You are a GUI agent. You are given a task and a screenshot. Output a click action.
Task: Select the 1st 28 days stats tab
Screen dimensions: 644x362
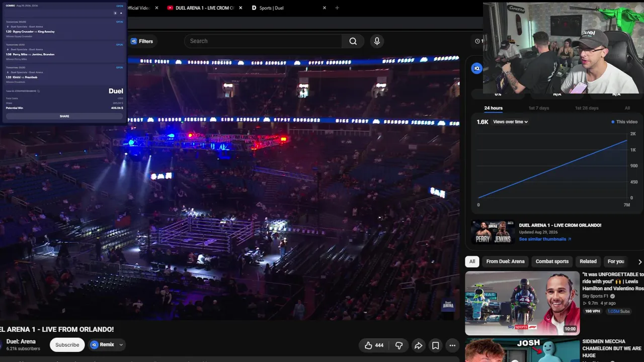587,108
